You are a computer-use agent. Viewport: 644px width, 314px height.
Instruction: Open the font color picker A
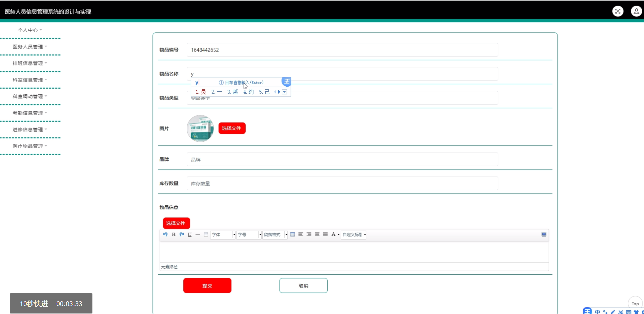click(333, 234)
